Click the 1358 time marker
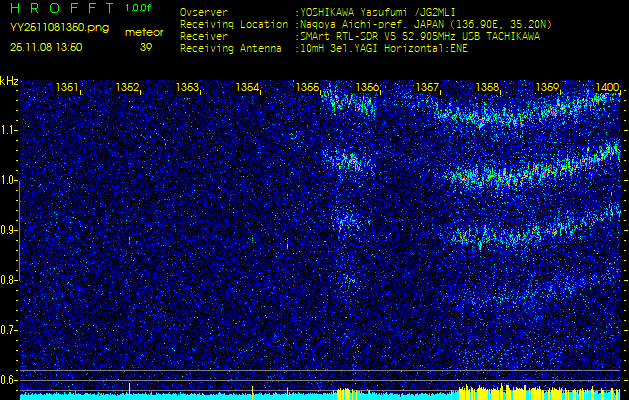The image size is (629, 400). tap(487, 88)
